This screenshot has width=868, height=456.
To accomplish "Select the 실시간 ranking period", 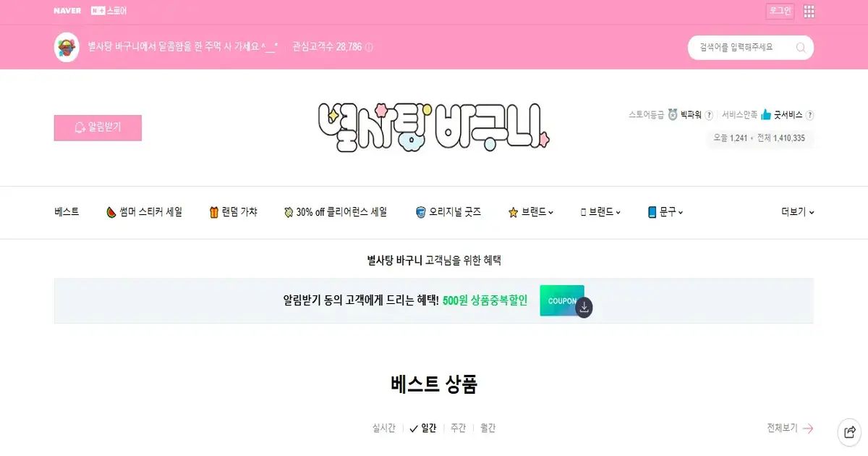I will 383,428.
